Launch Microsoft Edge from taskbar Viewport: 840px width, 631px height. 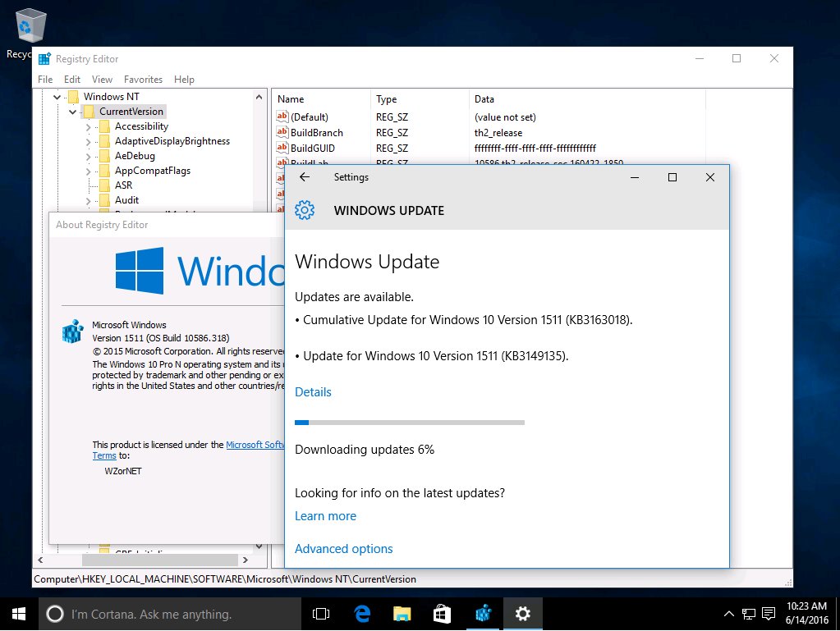point(362,614)
